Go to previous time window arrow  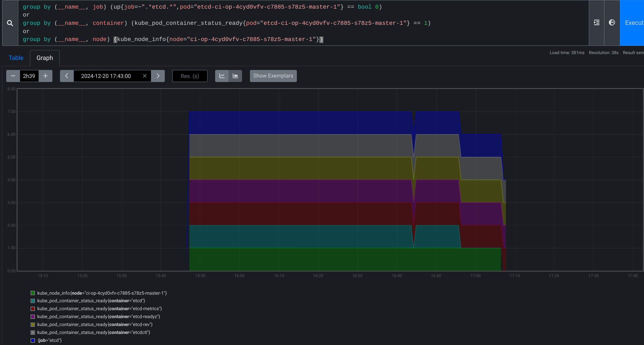[x=67, y=76]
